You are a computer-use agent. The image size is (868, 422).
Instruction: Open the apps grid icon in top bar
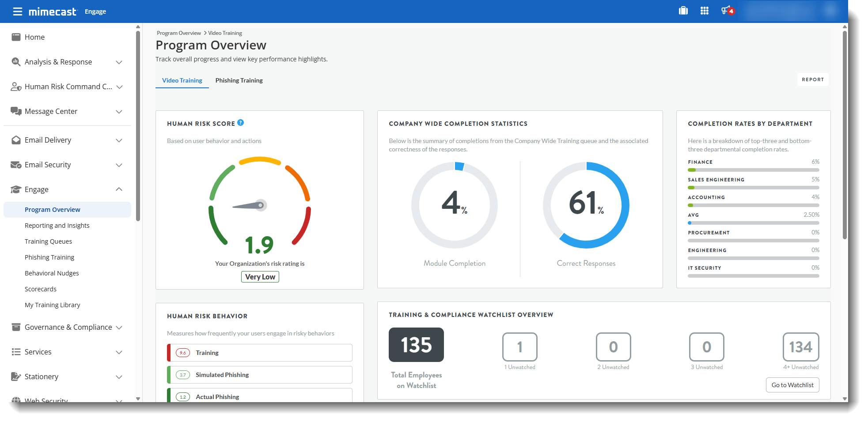705,11
